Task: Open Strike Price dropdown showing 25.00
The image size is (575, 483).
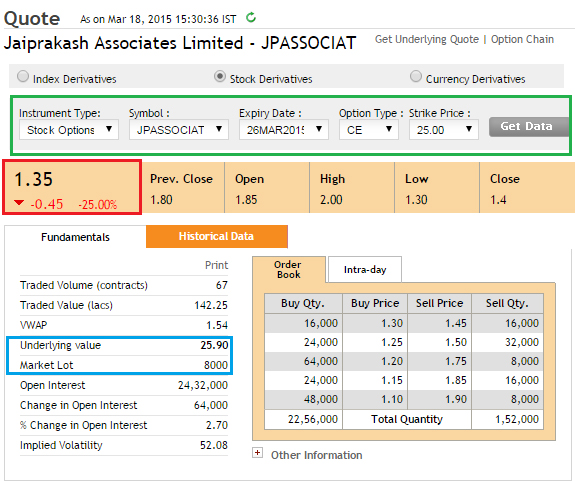Action: pyautogui.click(x=444, y=129)
